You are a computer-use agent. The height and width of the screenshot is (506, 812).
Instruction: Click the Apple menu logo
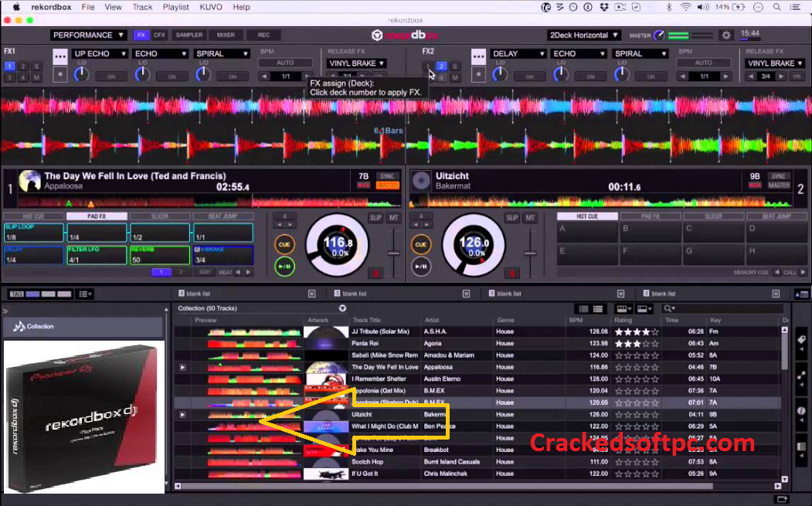pos(16,7)
